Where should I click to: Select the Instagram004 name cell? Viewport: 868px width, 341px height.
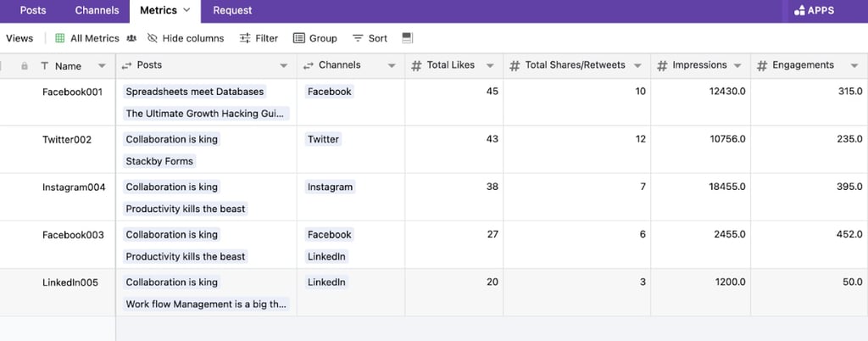click(74, 187)
